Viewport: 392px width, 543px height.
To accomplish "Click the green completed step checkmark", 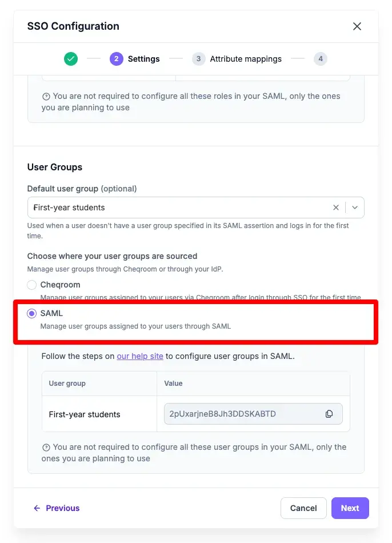I will (71, 59).
